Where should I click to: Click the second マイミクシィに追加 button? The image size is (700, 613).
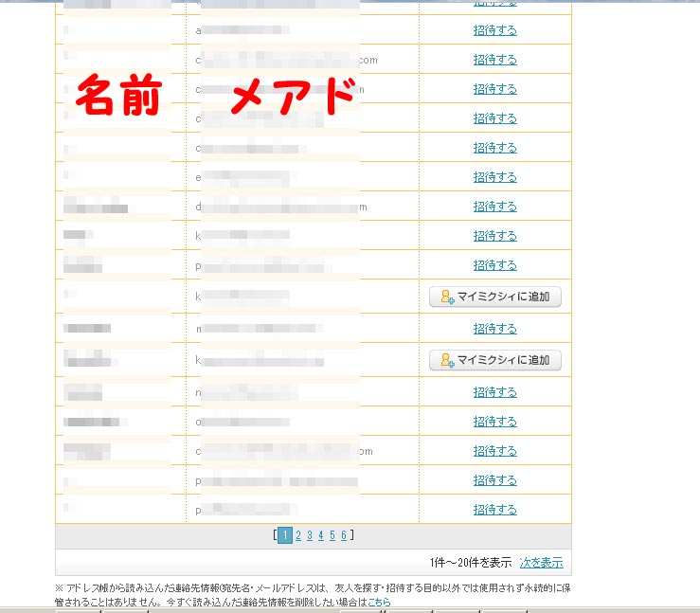[x=495, y=360]
